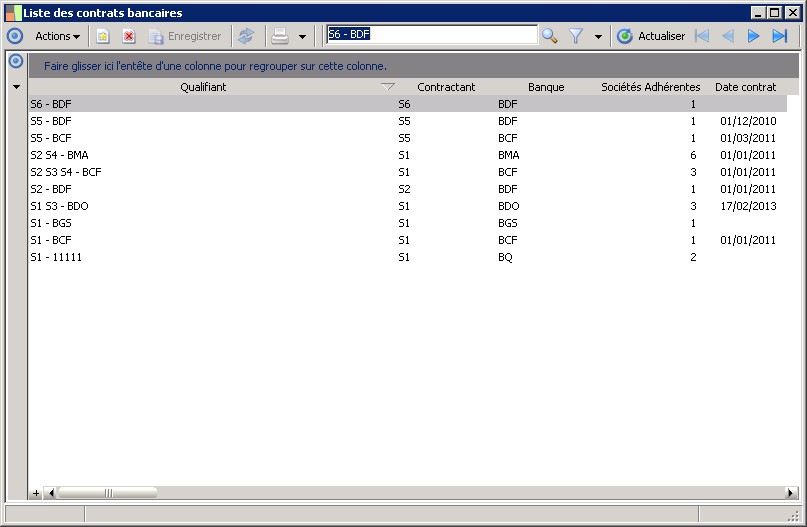Minimize the Liste des contrats bancaires window
Screen dimensions: 807x527
758,13
